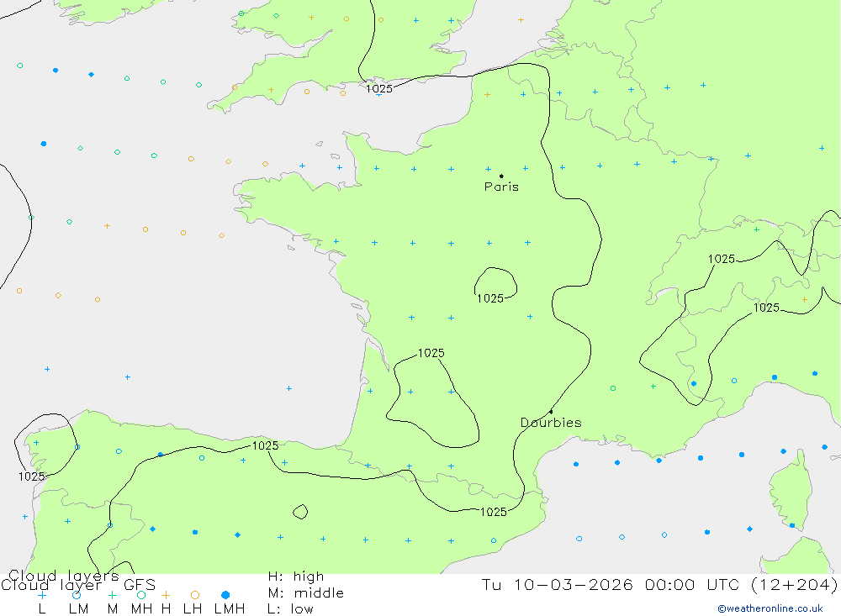Click the 'L: low' legend text

290,609
